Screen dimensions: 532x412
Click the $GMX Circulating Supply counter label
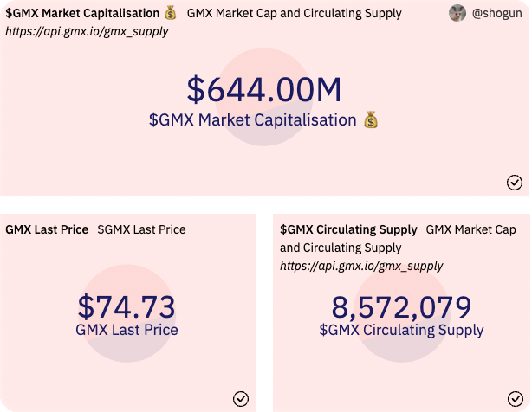(401, 330)
